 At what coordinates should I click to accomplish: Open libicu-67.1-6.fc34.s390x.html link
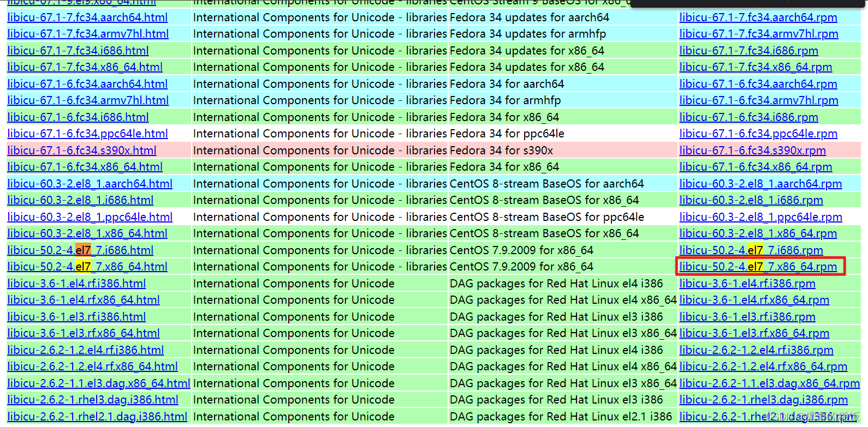pos(82,151)
